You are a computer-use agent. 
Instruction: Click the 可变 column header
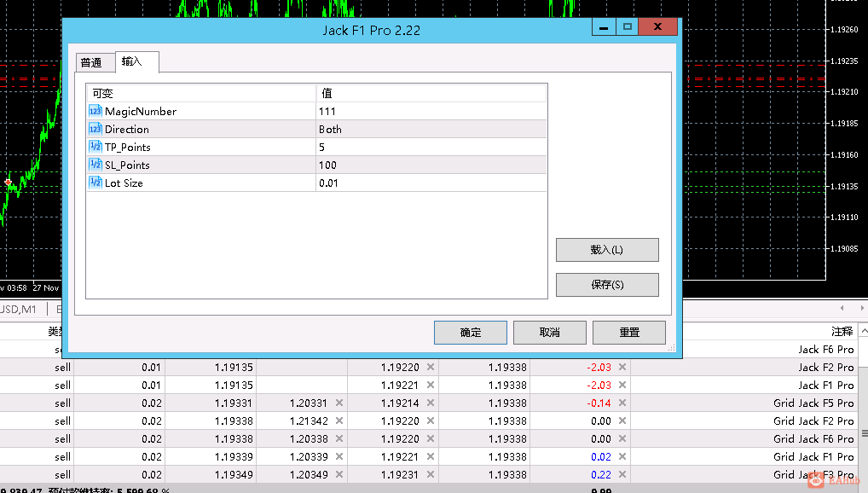(x=201, y=93)
